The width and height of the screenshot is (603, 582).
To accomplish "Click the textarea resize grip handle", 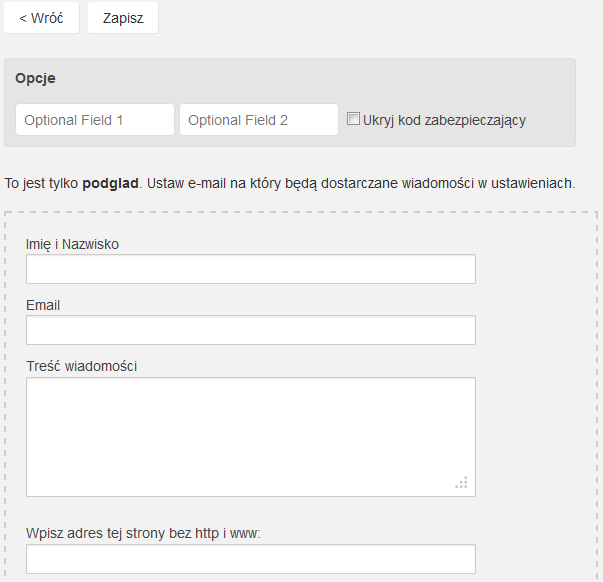I will click(x=461, y=483).
